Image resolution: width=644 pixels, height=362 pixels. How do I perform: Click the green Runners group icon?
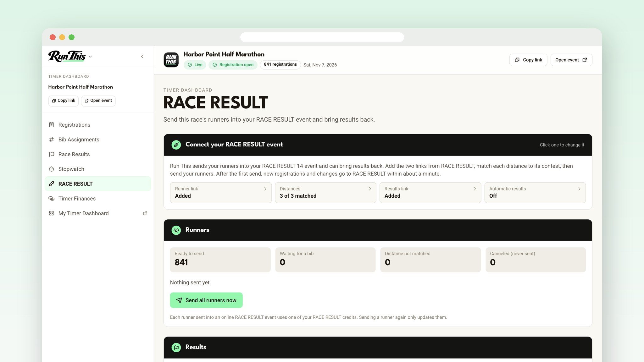[176, 230]
